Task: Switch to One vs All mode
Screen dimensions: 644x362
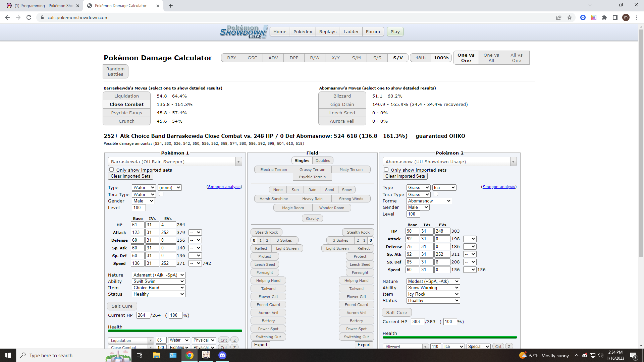Action: point(491,58)
